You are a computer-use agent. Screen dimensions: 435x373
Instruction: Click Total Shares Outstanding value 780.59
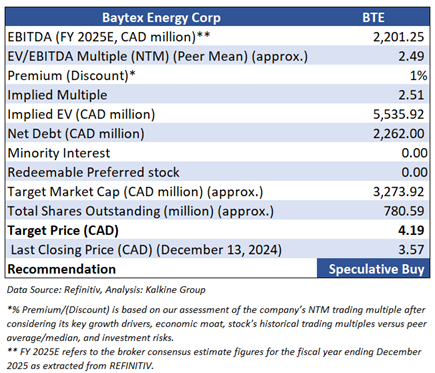click(x=404, y=211)
